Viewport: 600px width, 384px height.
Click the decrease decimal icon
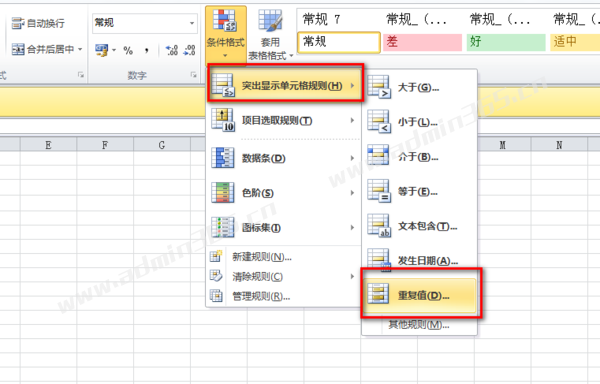(190, 50)
